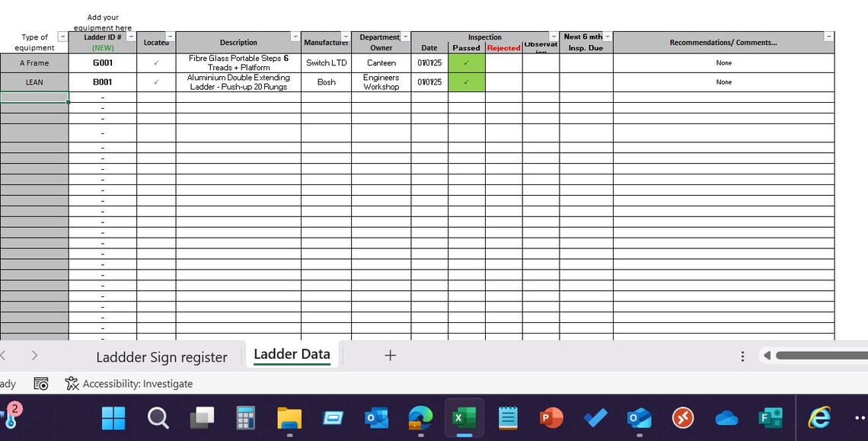868x441 pixels.
Task: Add a new sheet with plus icon
Action: pyautogui.click(x=391, y=356)
